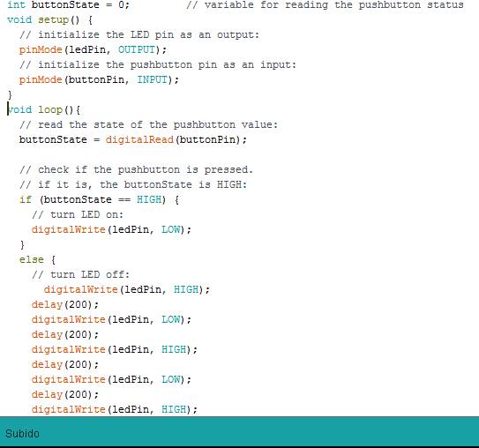The width and height of the screenshot is (479, 448).
Task: Click the 'void loop(){' line
Action: tap(44, 109)
